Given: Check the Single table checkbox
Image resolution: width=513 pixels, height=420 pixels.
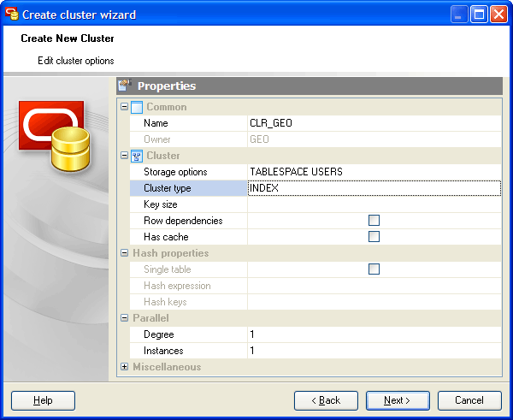Looking at the screenshot, I should pos(374,269).
